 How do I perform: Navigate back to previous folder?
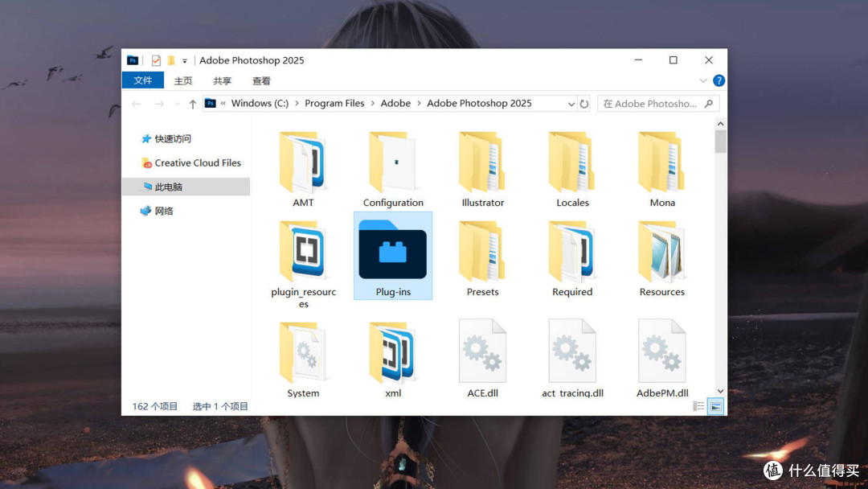[x=136, y=104]
